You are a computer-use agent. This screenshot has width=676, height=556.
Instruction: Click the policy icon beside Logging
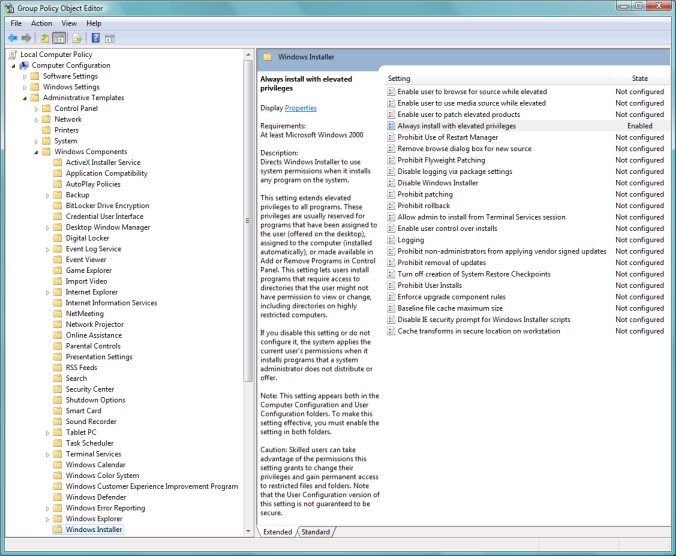(391, 240)
